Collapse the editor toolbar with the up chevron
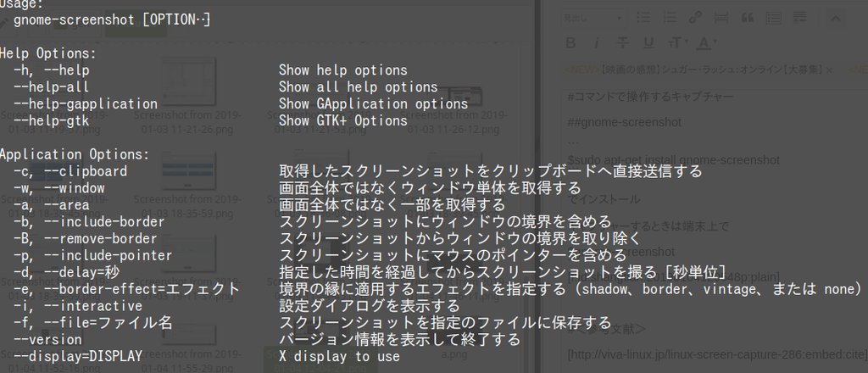The width and height of the screenshot is (868, 373). coord(835,19)
